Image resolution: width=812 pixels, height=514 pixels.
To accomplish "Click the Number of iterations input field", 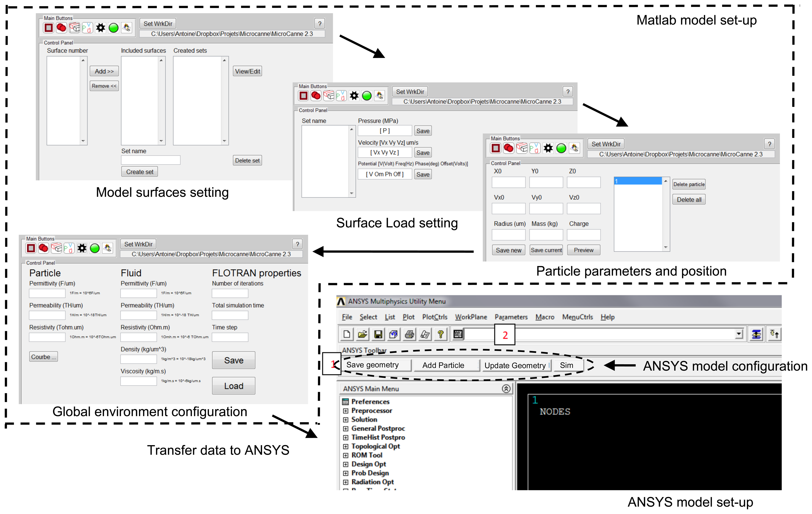I will pos(230,293).
